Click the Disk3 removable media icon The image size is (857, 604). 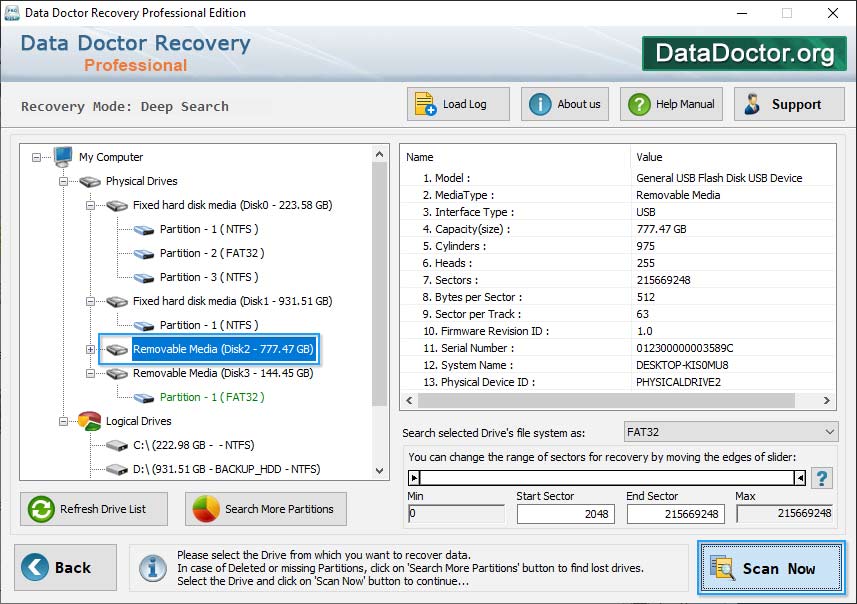tap(117, 373)
